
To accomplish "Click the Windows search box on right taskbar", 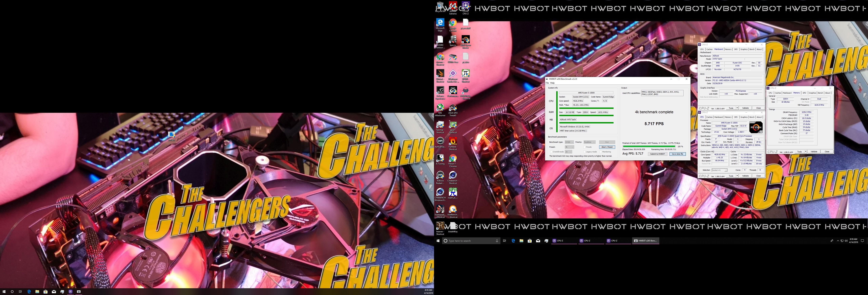I will coord(471,241).
